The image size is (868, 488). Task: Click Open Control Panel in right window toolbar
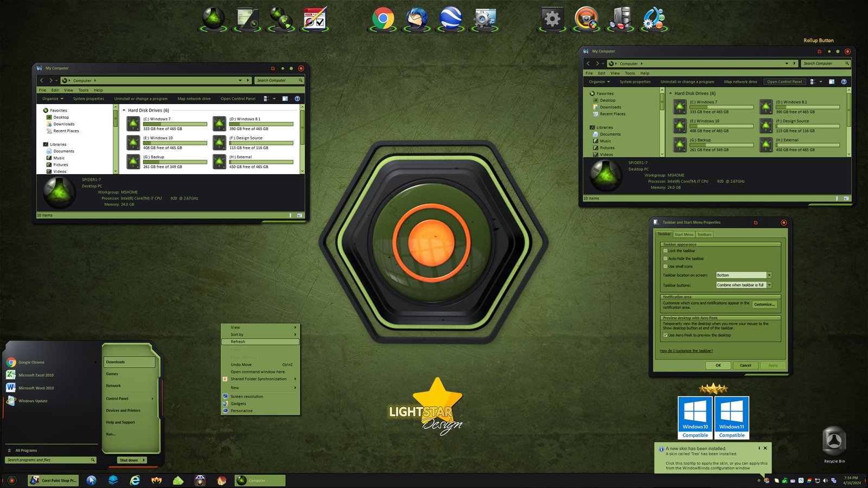[784, 82]
